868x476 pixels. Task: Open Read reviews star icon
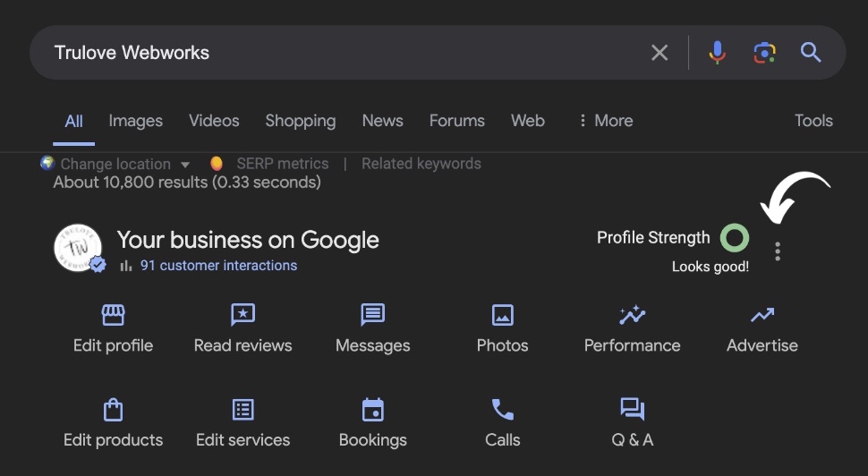point(243,315)
